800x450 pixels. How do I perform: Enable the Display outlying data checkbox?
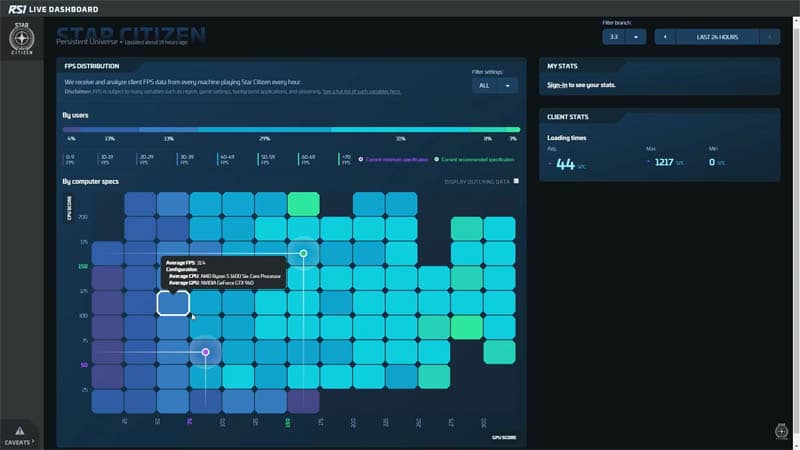point(516,181)
